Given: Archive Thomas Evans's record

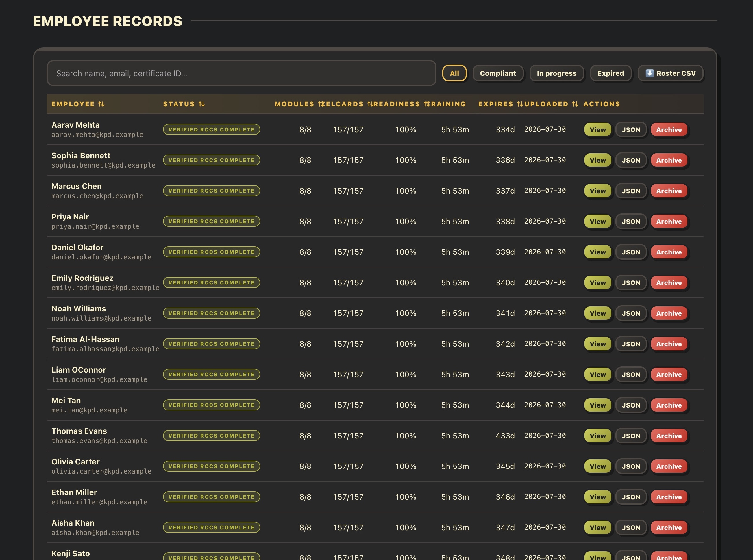Looking at the screenshot, I should (x=669, y=436).
